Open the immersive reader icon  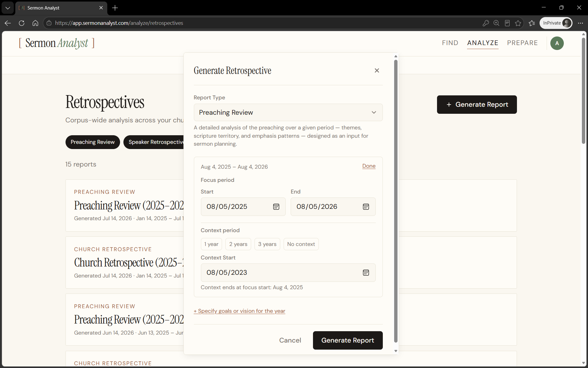click(507, 23)
